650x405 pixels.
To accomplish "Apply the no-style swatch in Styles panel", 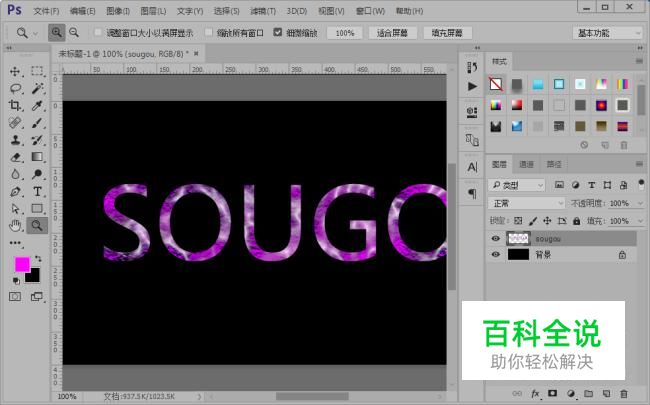I will pos(496,84).
